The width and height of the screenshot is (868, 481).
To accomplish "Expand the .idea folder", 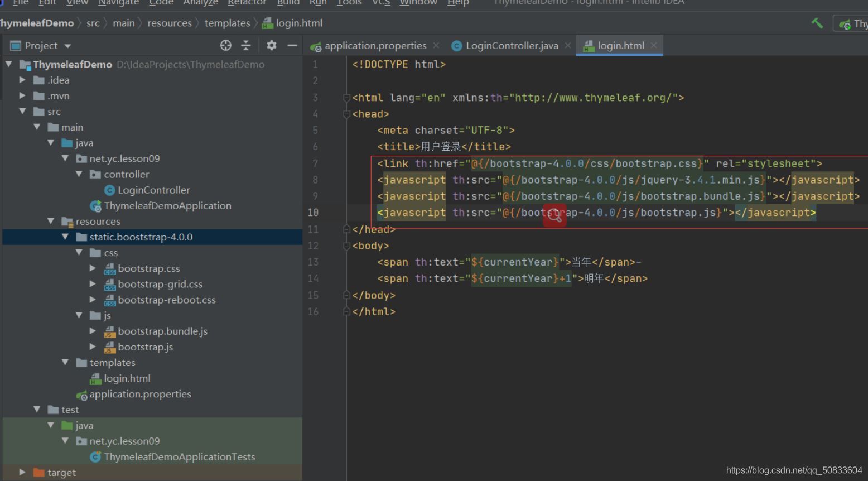I will [22, 80].
